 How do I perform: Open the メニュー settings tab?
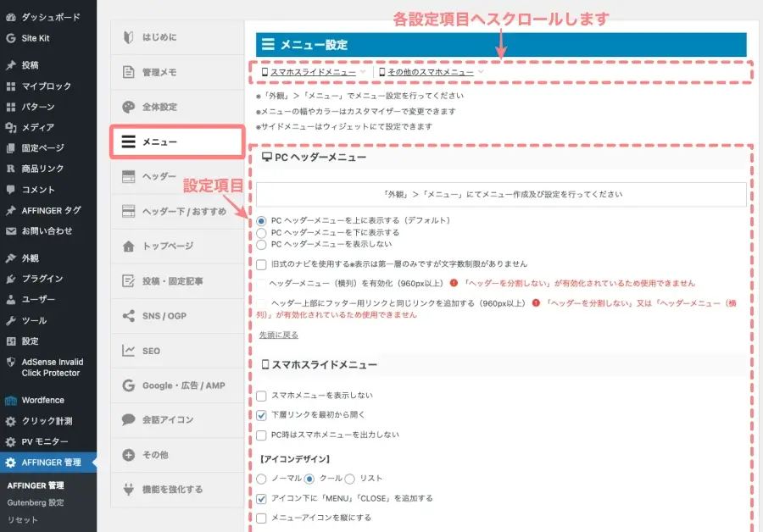pyautogui.click(x=177, y=142)
